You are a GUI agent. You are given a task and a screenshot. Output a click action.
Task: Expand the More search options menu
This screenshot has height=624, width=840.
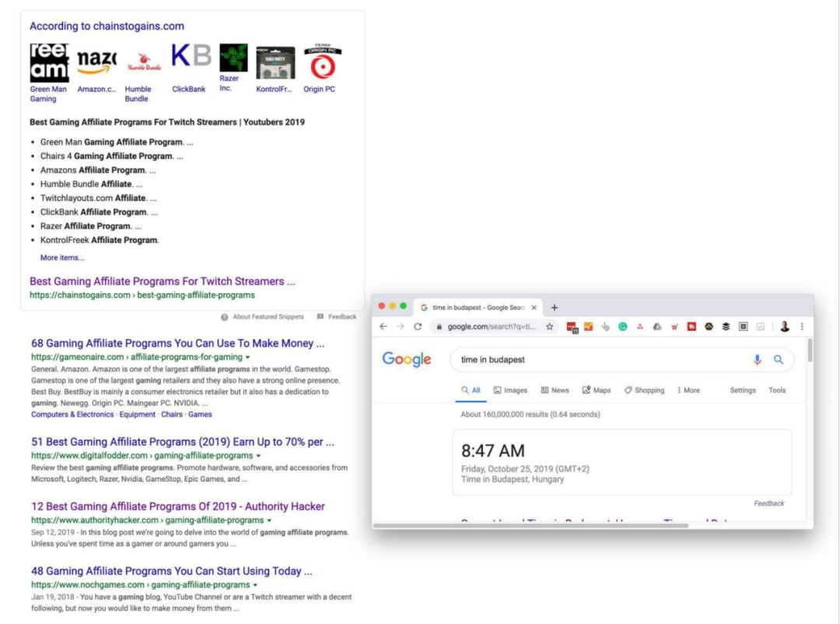pos(691,389)
